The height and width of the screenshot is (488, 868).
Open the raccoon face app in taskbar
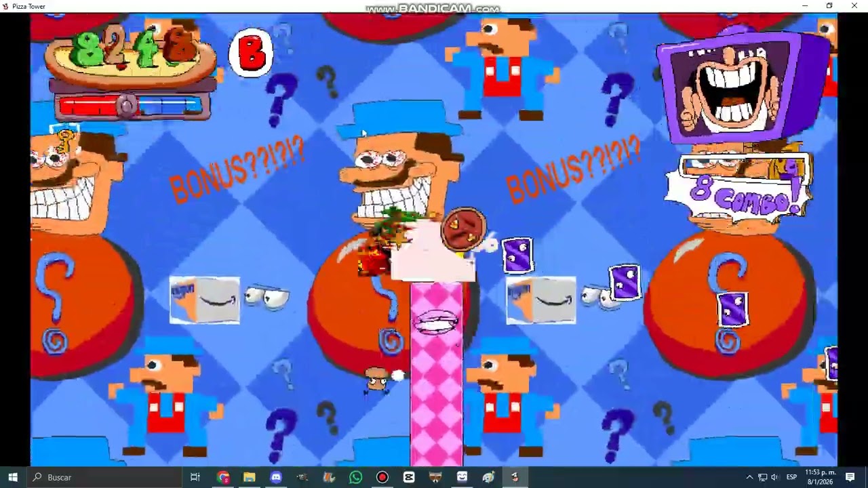click(435, 477)
